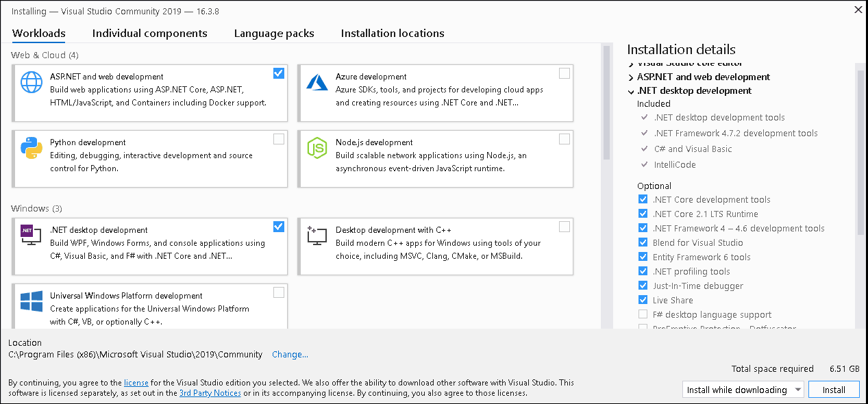Click the workloads list vertical scrollbar
This screenshot has width=868, height=404.
(606, 103)
